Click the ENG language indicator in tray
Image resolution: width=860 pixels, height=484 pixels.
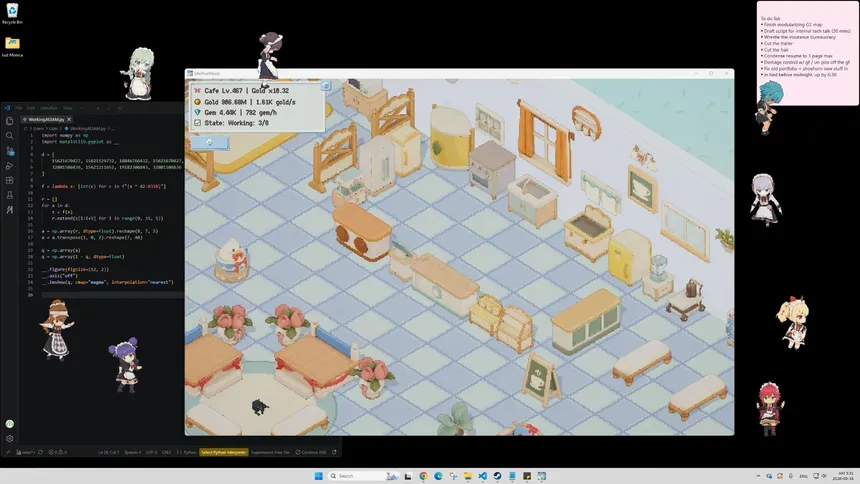[x=804, y=476]
